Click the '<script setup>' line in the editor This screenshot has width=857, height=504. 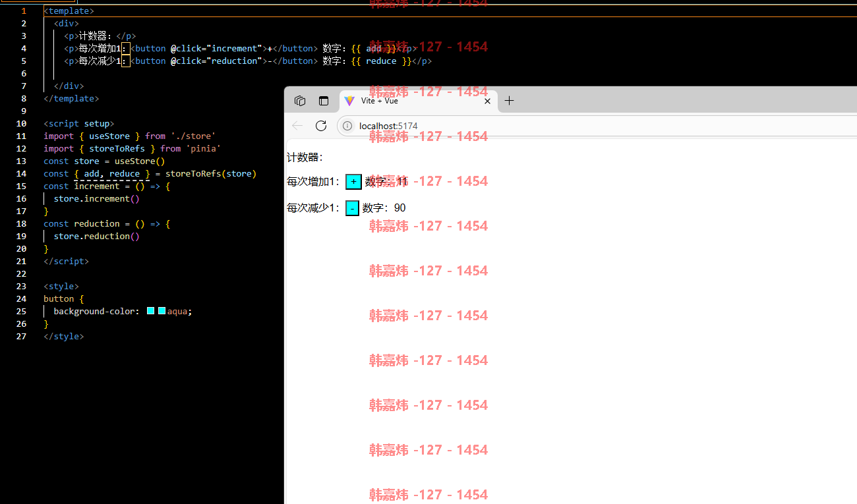79,123
